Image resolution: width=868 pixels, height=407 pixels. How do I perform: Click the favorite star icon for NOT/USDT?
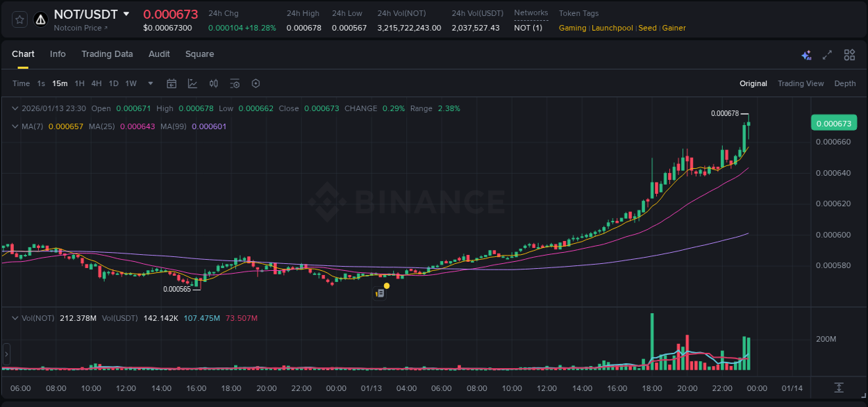(19, 19)
